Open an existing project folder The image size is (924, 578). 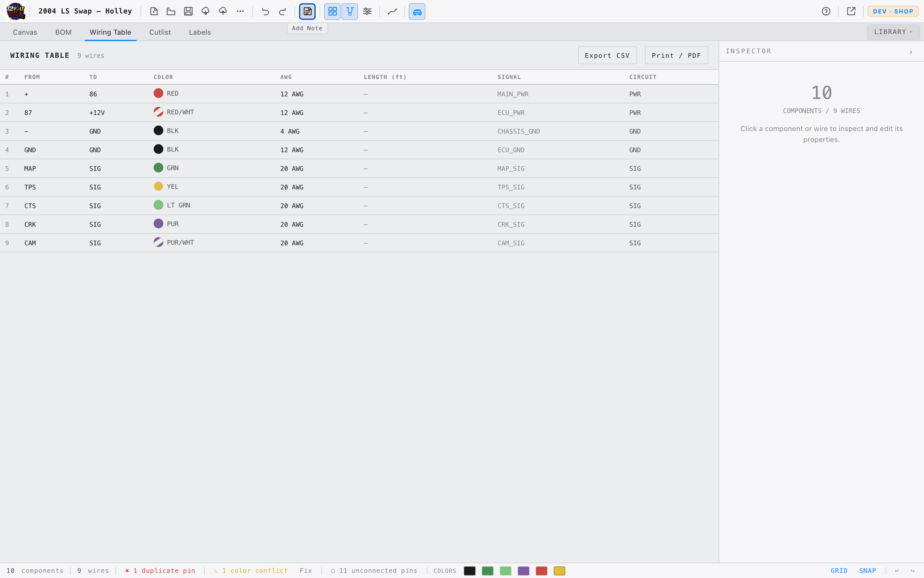point(171,12)
